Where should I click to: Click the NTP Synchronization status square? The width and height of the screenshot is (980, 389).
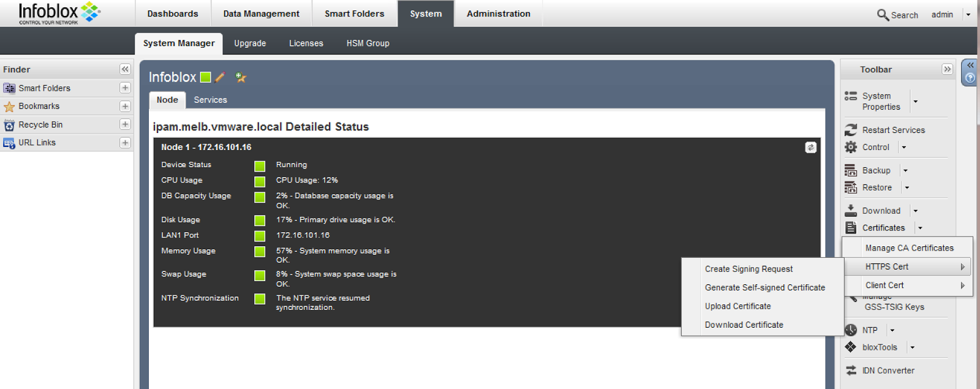click(x=260, y=299)
